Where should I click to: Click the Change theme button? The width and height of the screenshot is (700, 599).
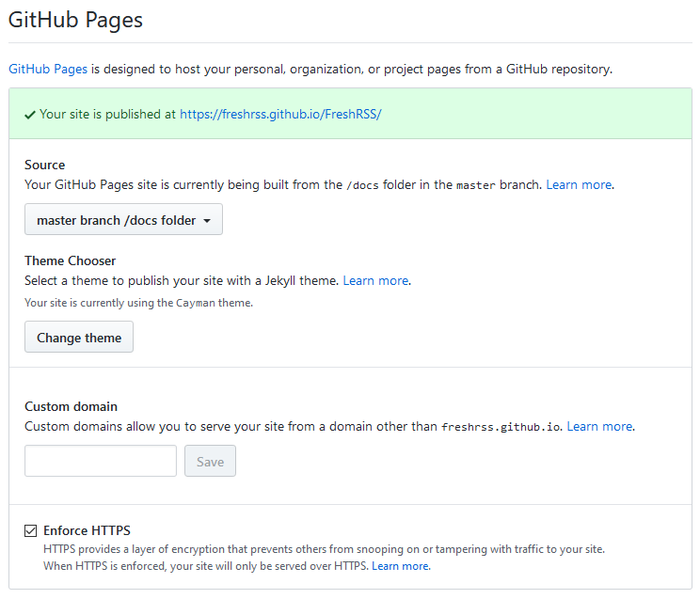pyautogui.click(x=79, y=337)
